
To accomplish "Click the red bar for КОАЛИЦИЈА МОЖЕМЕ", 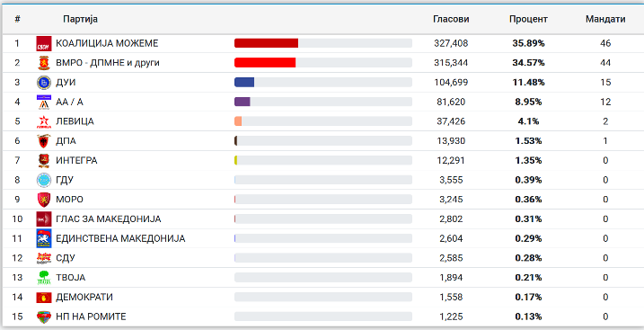I will [x=266, y=43].
